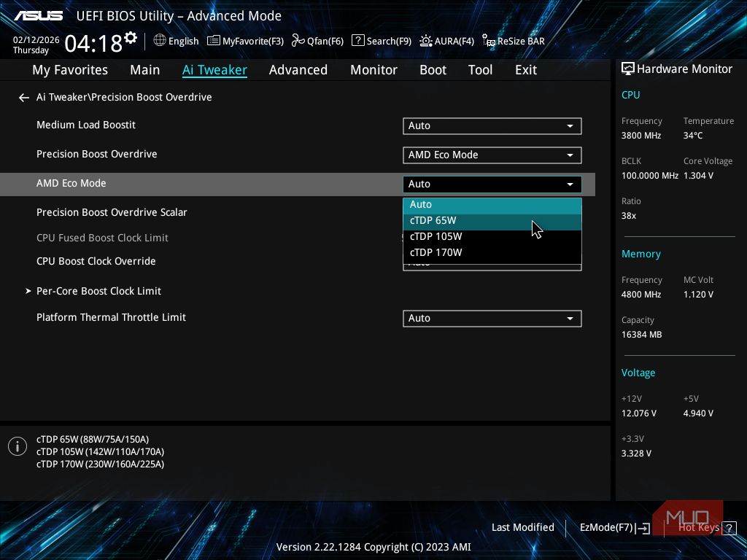Image resolution: width=747 pixels, height=560 pixels.
Task: Click +3.3V value 3.328 V
Action: tap(636, 454)
